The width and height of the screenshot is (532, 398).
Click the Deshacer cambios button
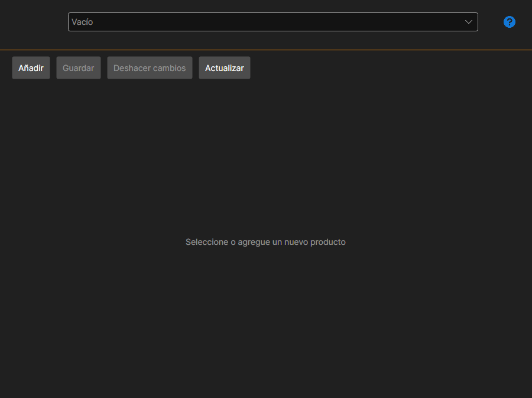pyautogui.click(x=150, y=68)
